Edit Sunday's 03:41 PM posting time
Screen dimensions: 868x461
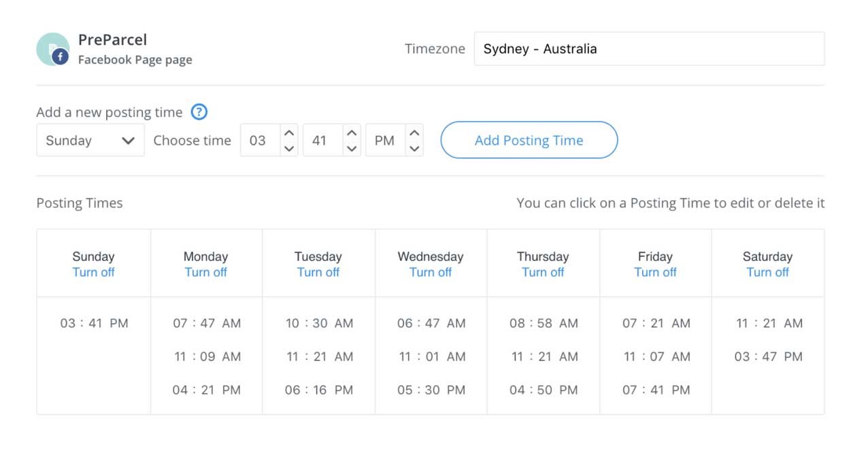(x=94, y=323)
